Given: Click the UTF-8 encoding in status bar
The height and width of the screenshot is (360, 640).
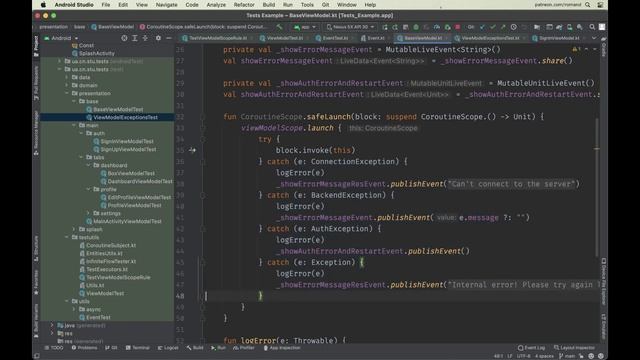Looking at the screenshot, I should (524, 356).
